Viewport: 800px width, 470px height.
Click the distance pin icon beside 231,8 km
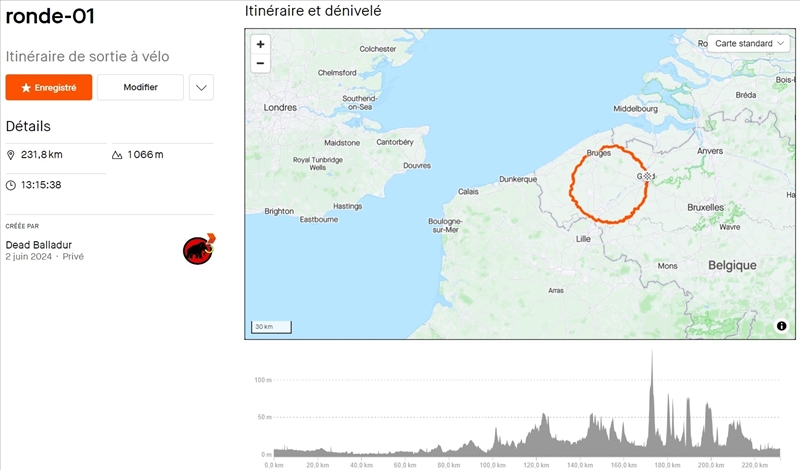click(x=11, y=155)
